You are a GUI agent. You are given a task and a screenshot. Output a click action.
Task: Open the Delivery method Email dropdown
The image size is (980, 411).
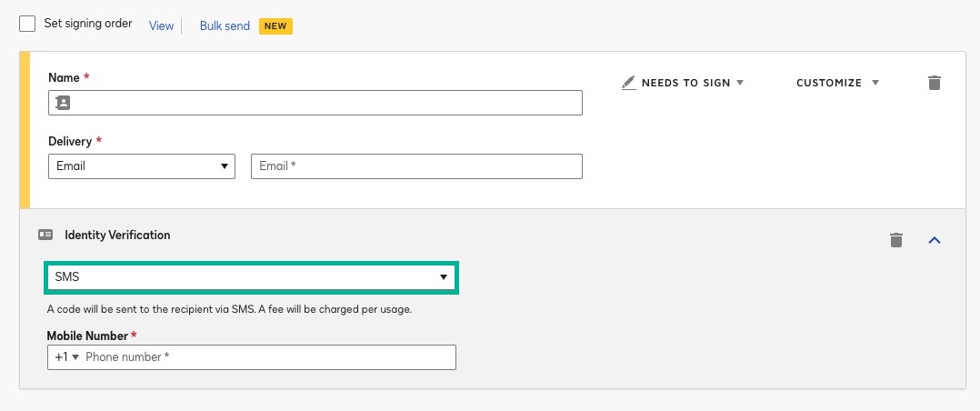[x=141, y=166]
